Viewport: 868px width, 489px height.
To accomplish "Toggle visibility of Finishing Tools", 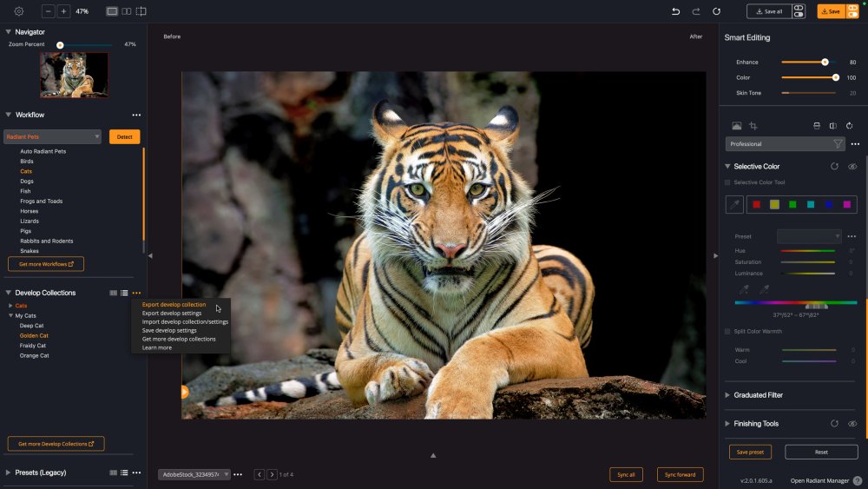I will click(x=852, y=424).
